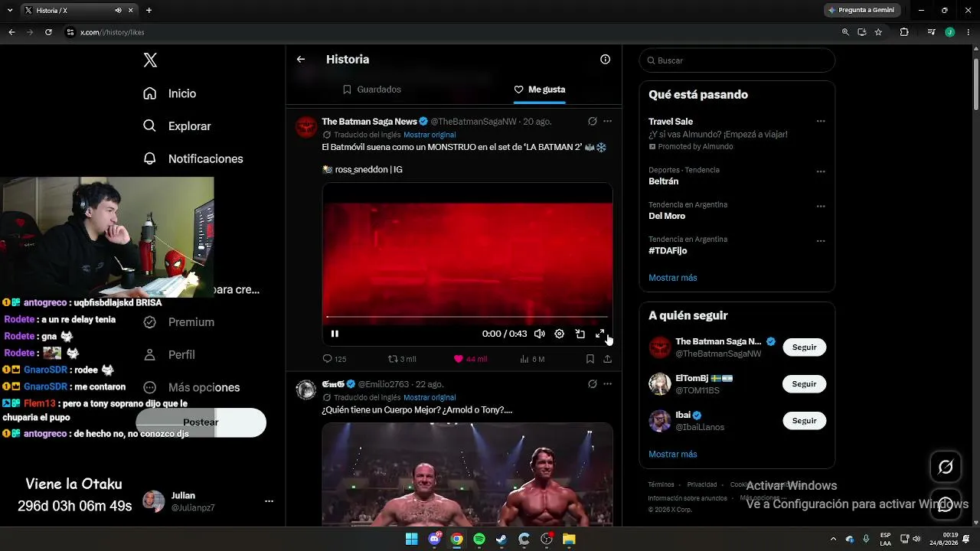Viewport: 980px width, 551px height.
Task: Open more options for Travel Sale trend
Action: [821, 121]
